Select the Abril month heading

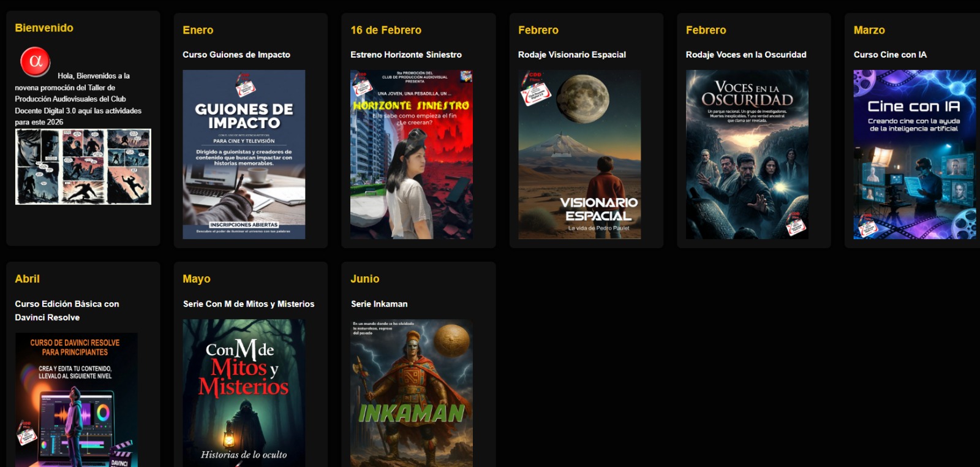[x=28, y=279]
